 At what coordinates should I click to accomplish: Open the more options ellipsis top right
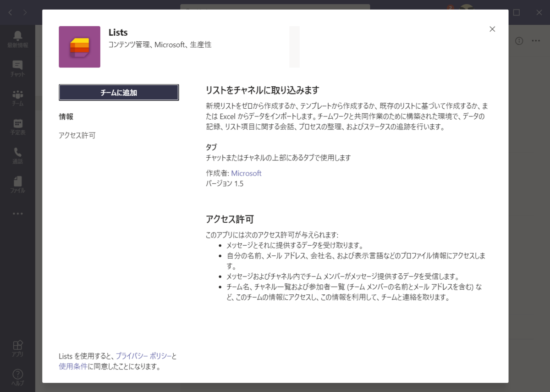click(536, 41)
